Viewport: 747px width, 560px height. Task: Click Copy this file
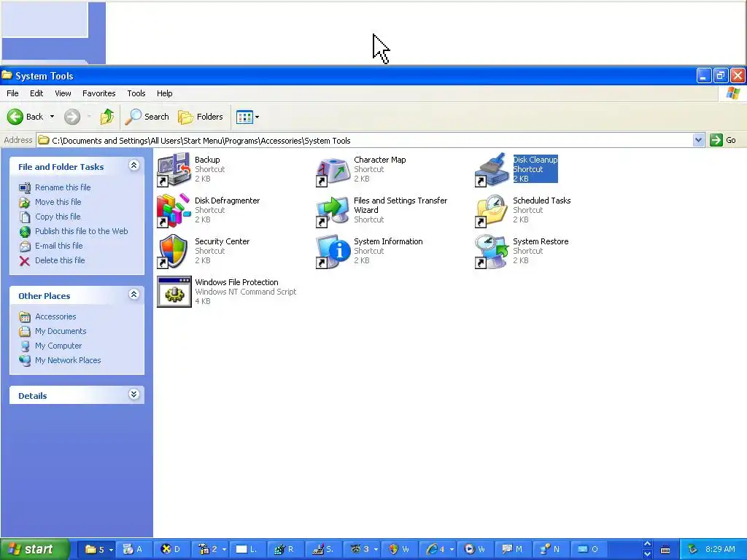(x=58, y=217)
